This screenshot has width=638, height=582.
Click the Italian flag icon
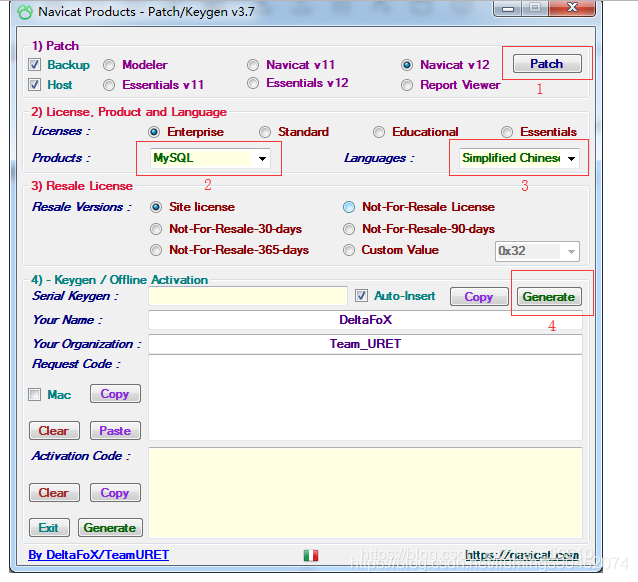311,555
